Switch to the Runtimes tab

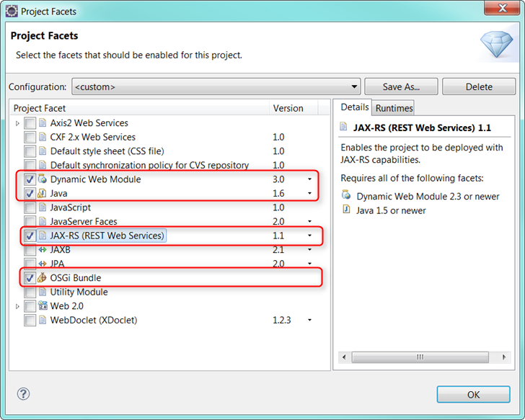(394, 108)
